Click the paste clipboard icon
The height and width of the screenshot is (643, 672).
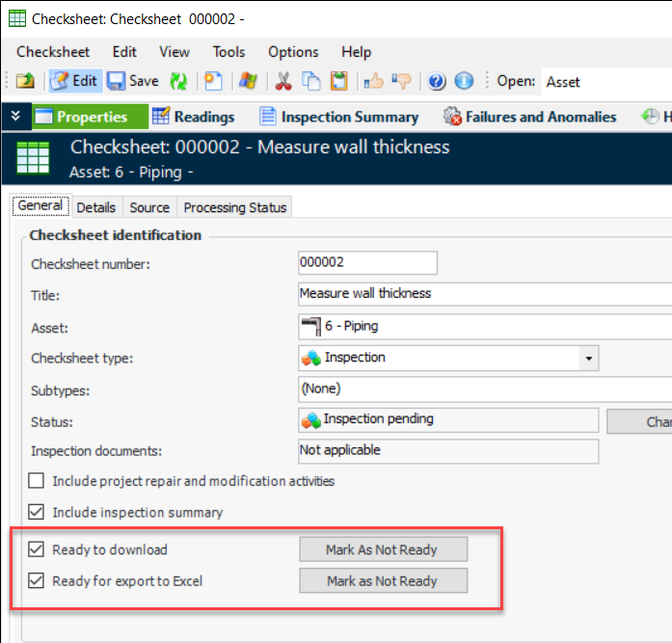pyautogui.click(x=338, y=81)
